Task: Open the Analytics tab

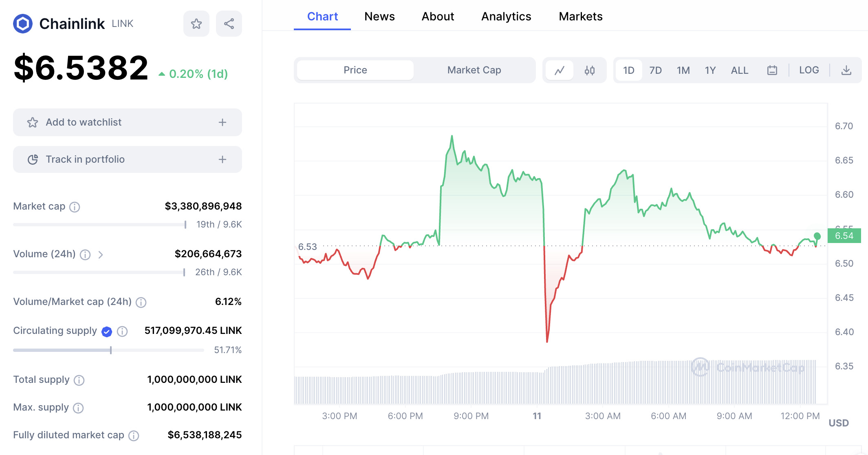Action: click(506, 16)
